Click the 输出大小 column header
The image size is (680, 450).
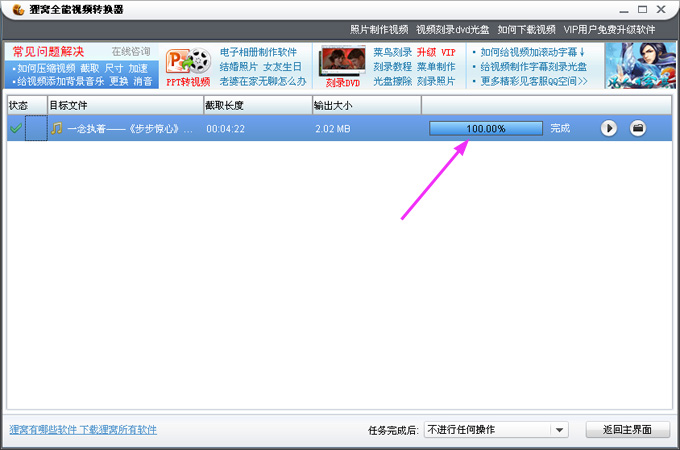[367, 105]
